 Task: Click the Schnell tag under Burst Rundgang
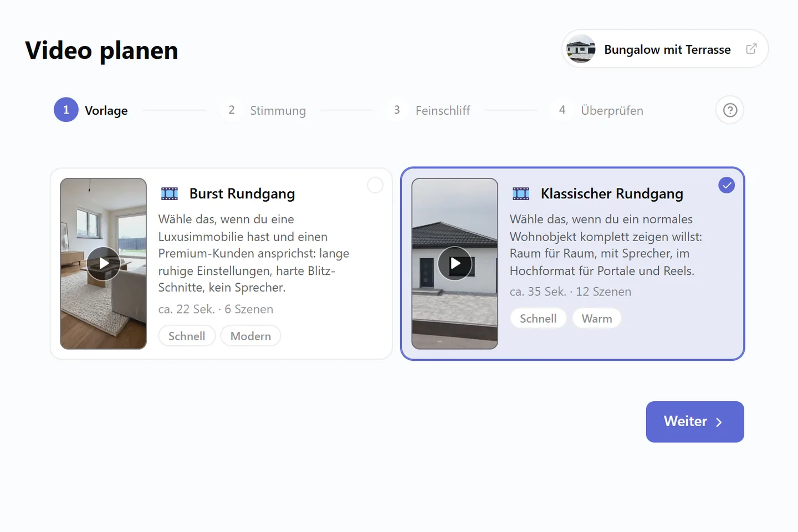coord(187,336)
